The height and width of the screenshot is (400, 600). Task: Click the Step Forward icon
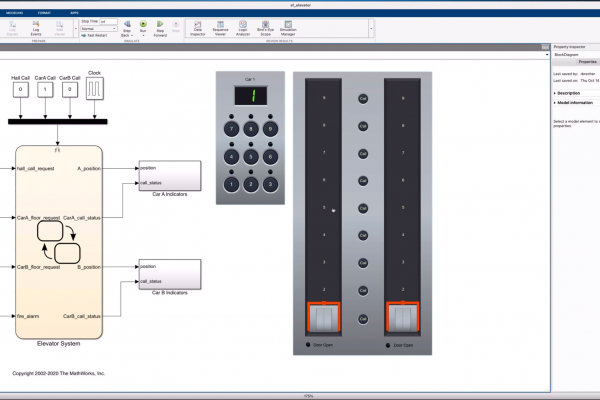point(160,25)
